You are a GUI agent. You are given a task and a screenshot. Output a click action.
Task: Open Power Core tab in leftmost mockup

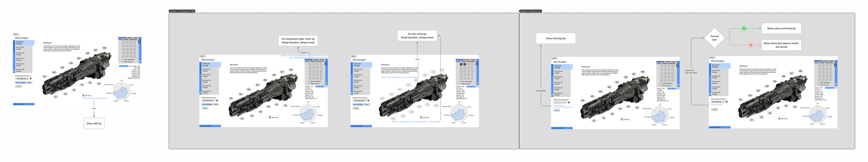122,38
